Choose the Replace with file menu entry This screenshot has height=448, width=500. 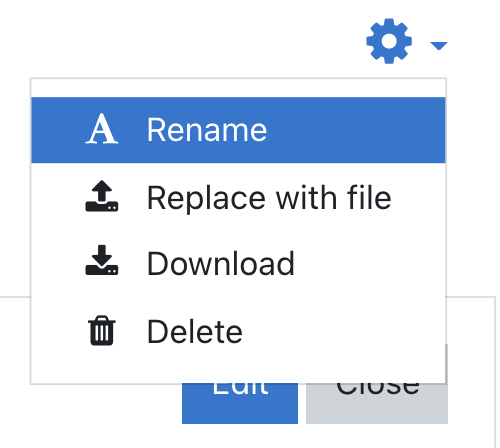coord(238,198)
